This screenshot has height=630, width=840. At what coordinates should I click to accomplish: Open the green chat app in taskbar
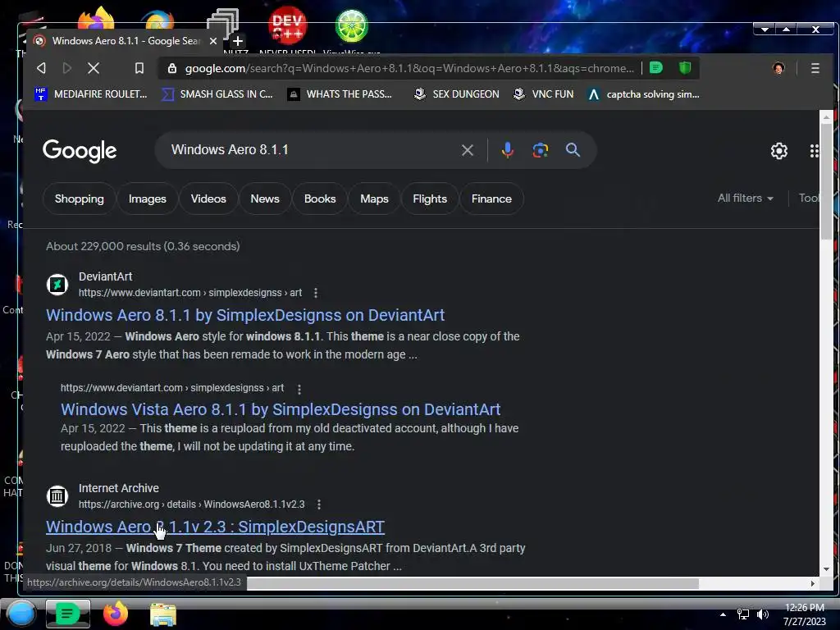pyautogui.click(x=67, y=614)
